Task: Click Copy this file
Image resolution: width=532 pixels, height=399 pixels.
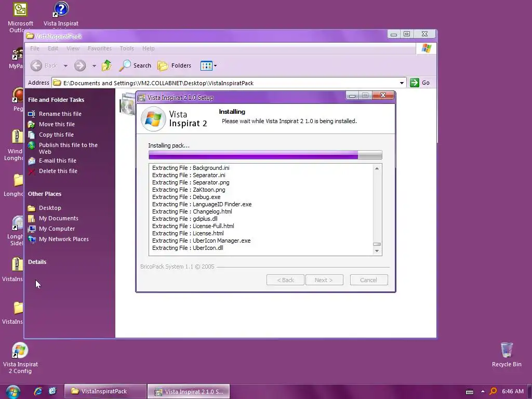Action: pyautogui.click(x=56, y=135)
